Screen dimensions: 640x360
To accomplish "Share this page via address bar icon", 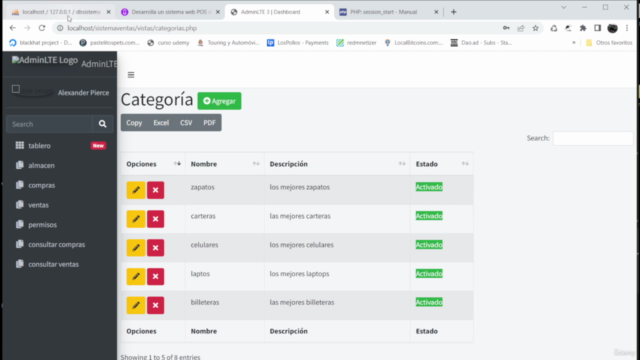I will coord(521,28).
